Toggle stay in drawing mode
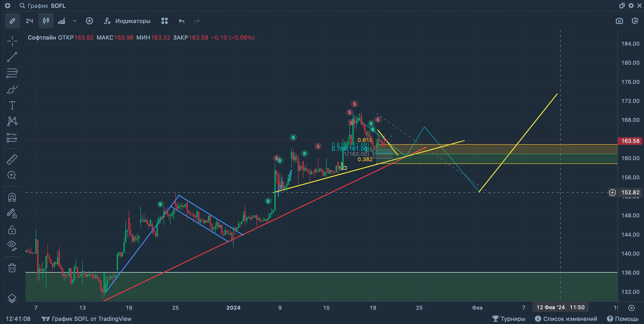 click(x=12, y=213)
